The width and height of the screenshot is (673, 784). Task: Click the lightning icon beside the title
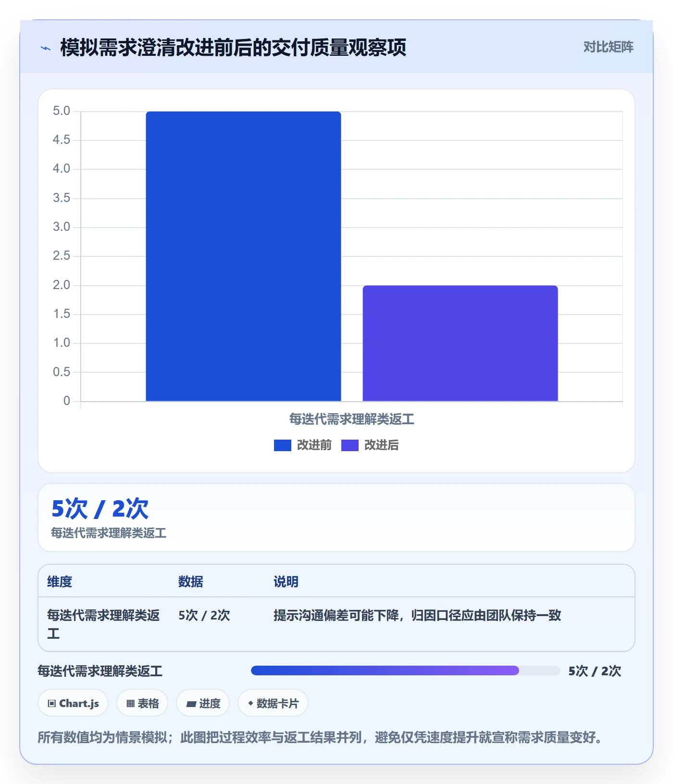[46, 48]
